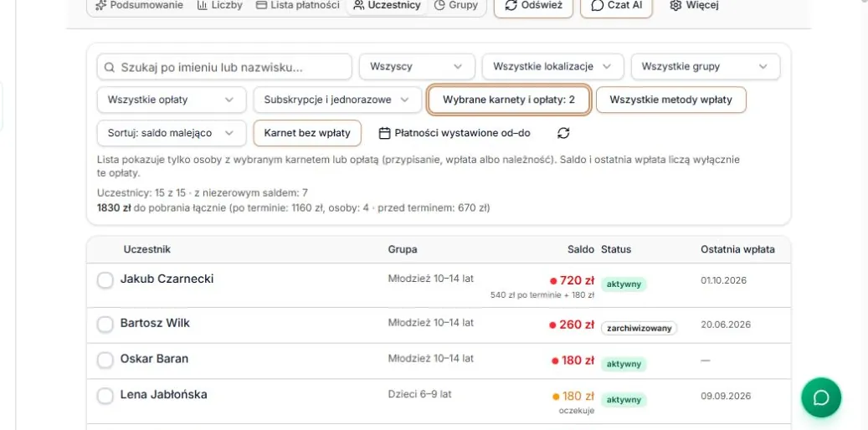
Task: Open participant Lena Jabłońska
Action: pyautogui.click(x=164, y=395)
